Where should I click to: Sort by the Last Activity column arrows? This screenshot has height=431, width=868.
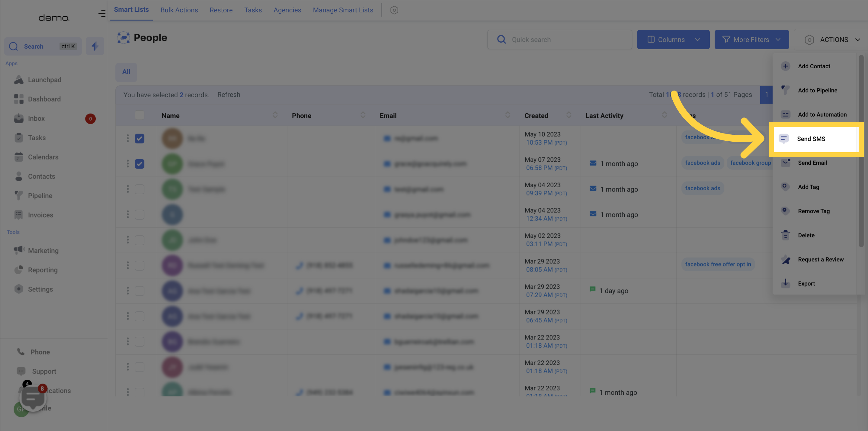pos(664,115)
